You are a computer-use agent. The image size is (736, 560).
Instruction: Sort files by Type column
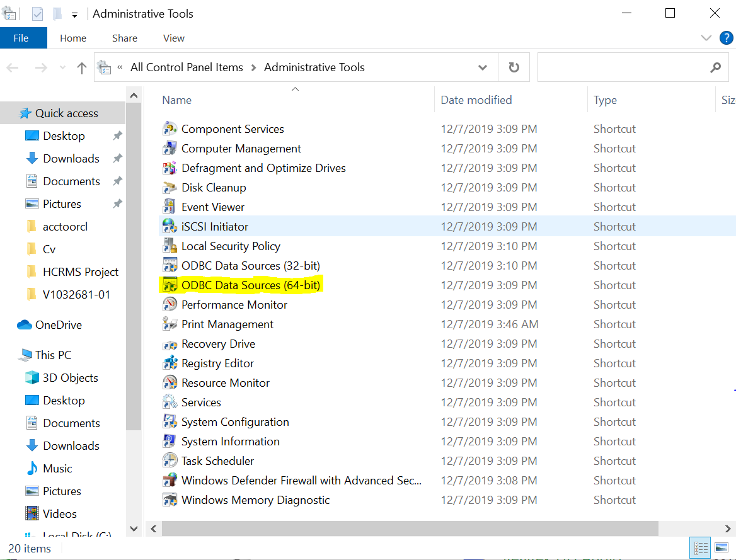605,100
